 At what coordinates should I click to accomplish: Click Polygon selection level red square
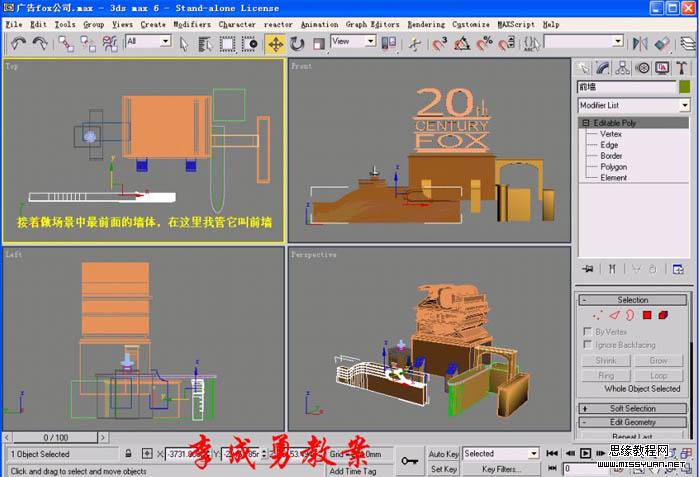coord(647,315)
